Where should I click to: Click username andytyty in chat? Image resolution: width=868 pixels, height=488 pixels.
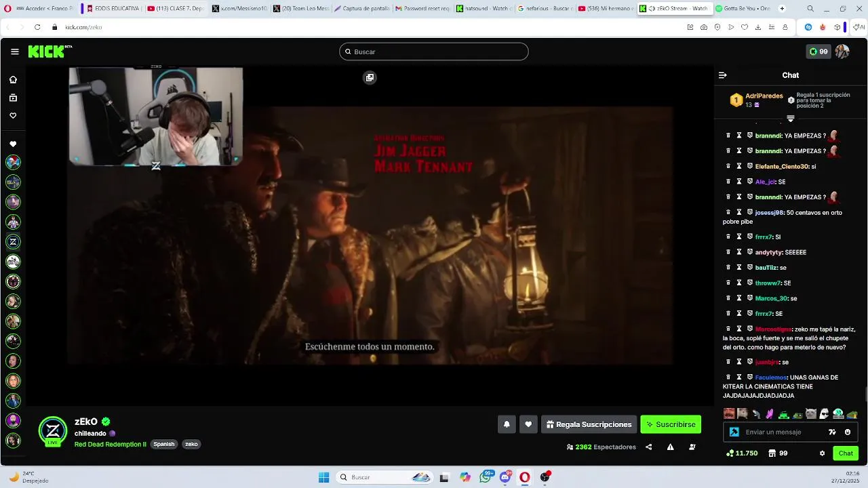click(x=768, y=252)
